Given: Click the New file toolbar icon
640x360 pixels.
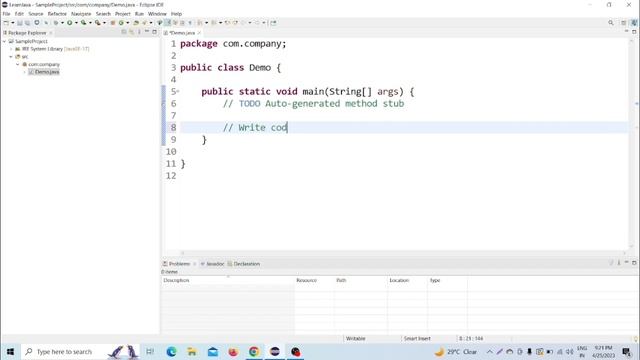Looking at the screenshot, I should (6, 23).
